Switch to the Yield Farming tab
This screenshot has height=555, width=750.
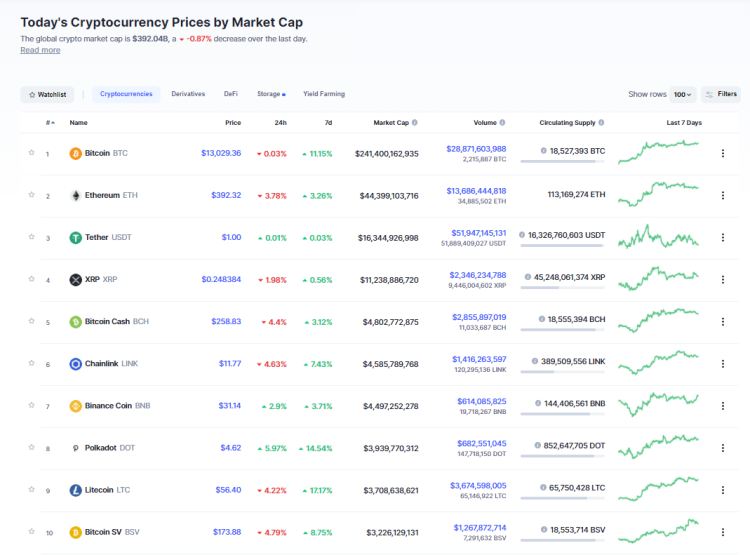coord(324,94)
